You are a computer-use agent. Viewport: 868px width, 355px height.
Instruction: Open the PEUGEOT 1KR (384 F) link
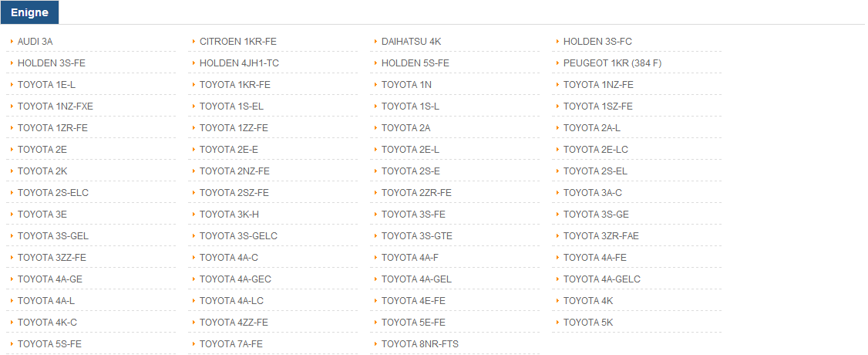pos(612,63)
